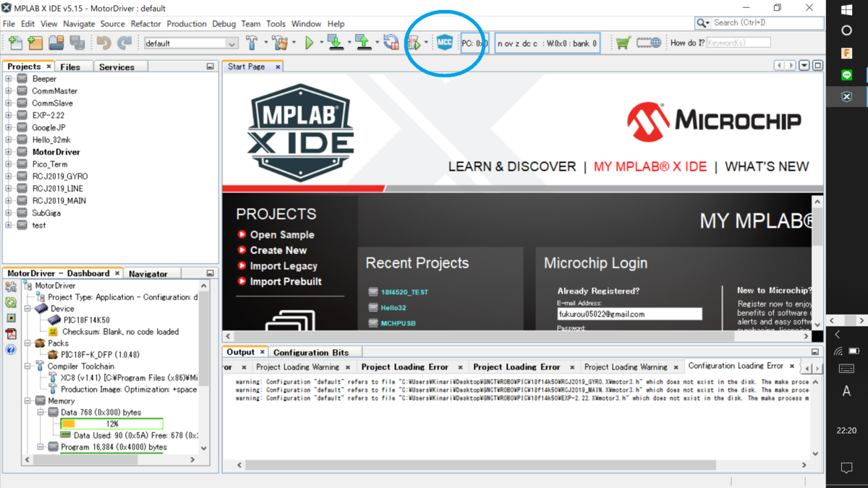Open the Microchip store cart icon

[623, 43]
